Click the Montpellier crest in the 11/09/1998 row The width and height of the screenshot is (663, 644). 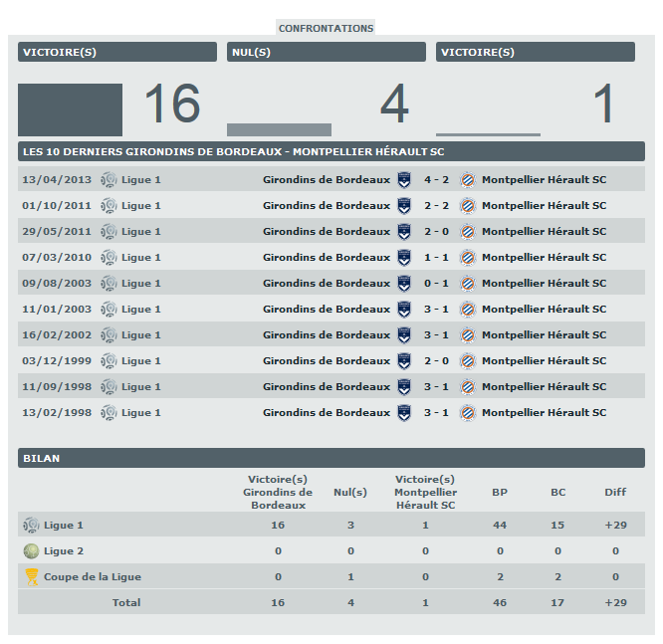[468, 387]
